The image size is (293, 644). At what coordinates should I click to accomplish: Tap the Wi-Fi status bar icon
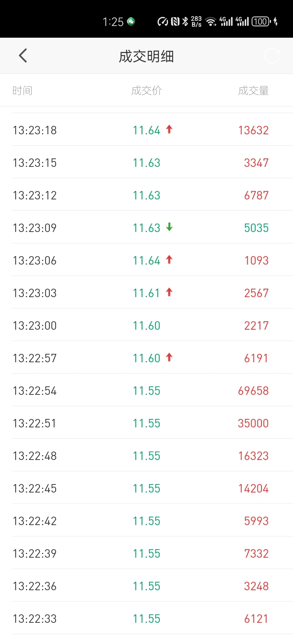211,22
